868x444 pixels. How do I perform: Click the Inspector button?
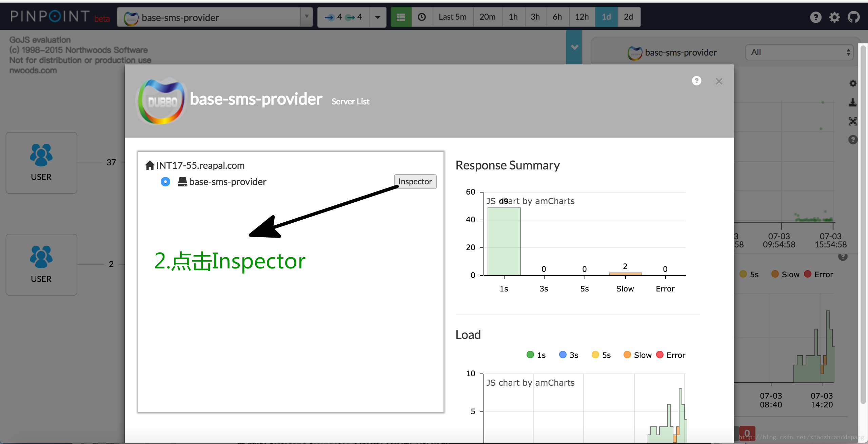[x=415, y=182]
